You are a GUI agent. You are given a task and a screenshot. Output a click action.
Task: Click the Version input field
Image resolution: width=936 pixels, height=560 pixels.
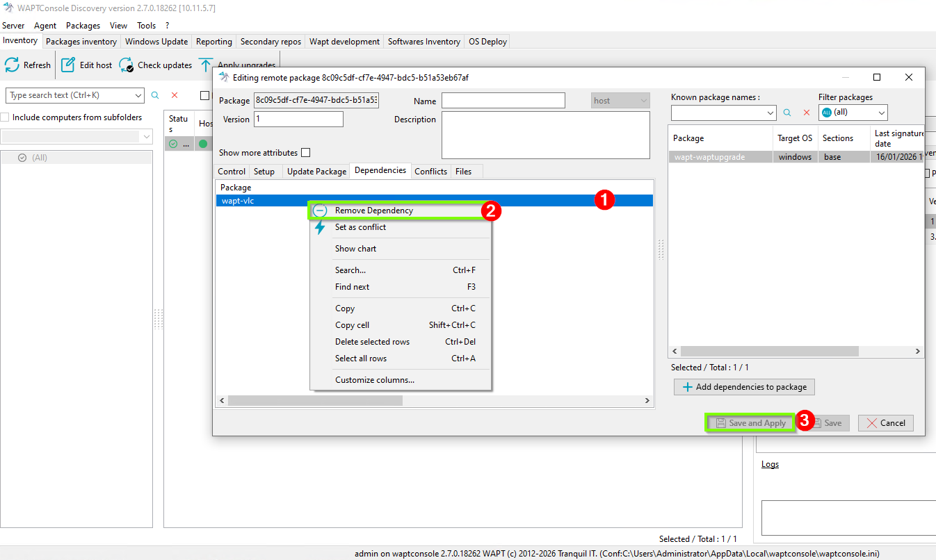pyautogui.click(x=299, y=120)
